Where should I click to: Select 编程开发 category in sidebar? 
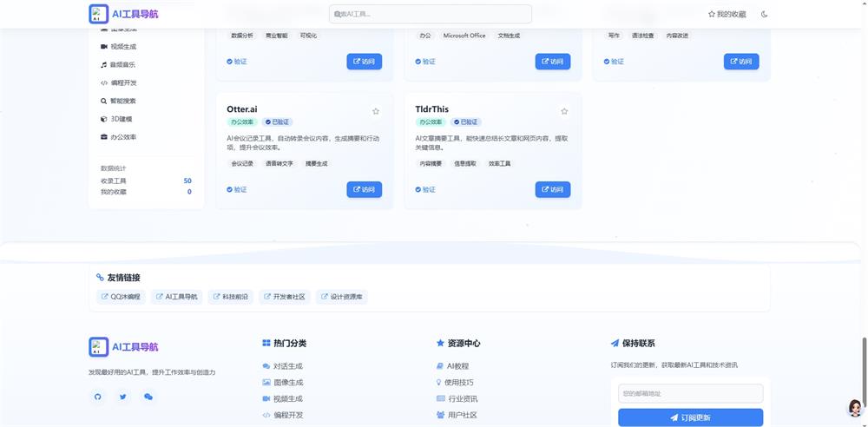(118, 83)
